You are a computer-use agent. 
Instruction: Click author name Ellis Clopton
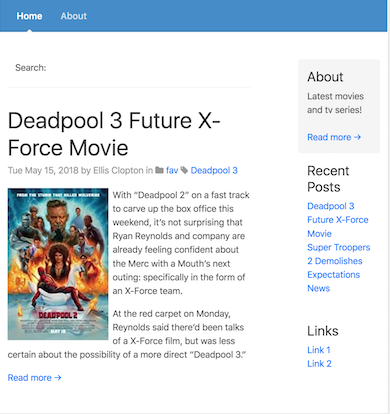118,170
